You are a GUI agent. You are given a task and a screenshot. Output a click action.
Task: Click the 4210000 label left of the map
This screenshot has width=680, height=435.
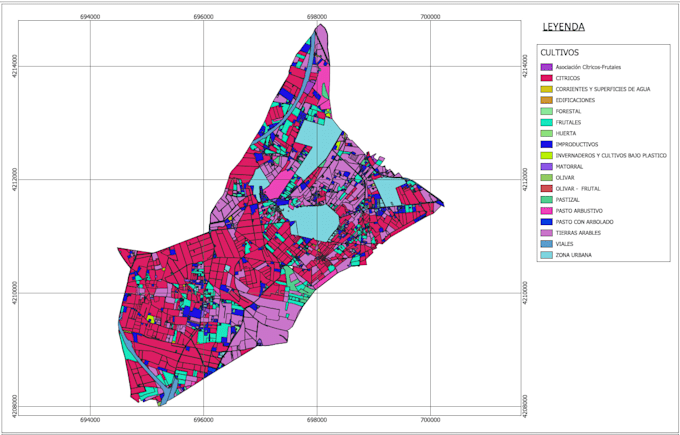click(15, 293)
